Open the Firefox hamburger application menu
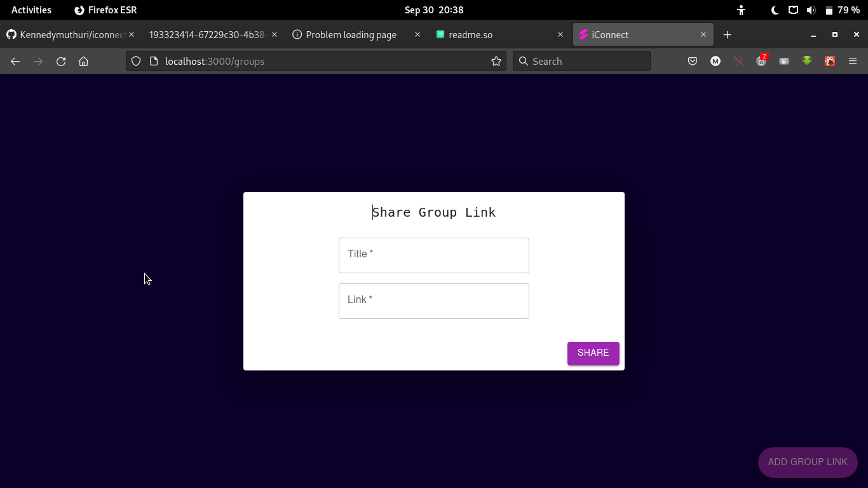This screenshot has width=868, height=488. [x=853, y=61]
